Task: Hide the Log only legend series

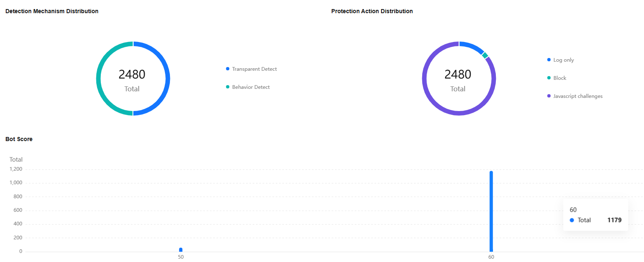Action: pos(563,60)
